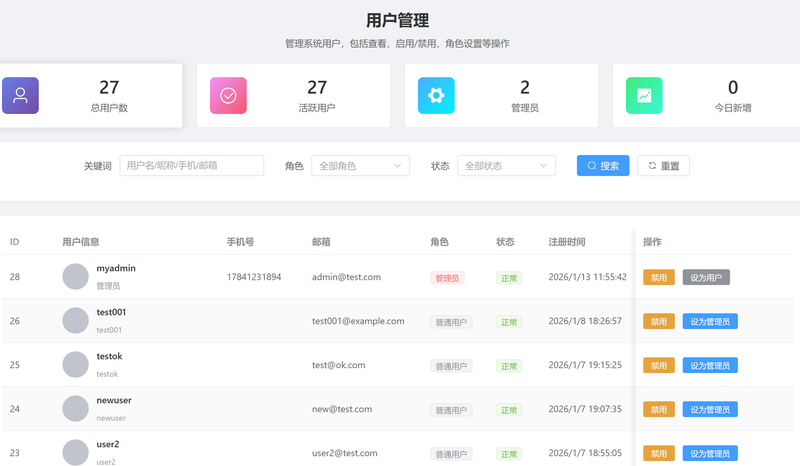Open the 全部角色 role dropdown
800x466 pixels.
[x=360, y=166]
